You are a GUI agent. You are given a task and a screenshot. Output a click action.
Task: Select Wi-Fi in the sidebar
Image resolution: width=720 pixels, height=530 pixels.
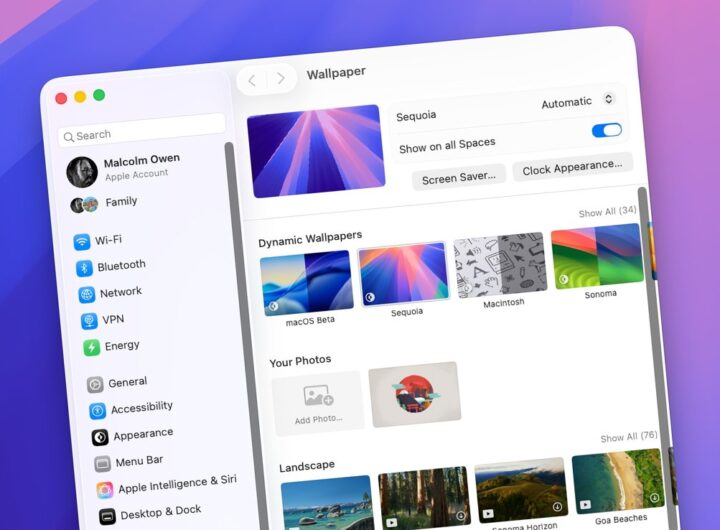click(108, 240)
